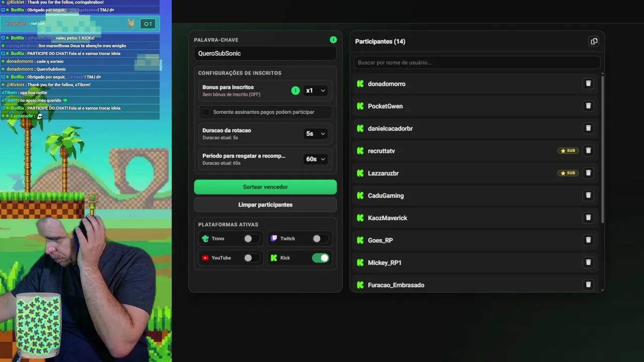Disable the Kick platform toggle
This screenshot has height=362, width=644.
click(320, 258)
